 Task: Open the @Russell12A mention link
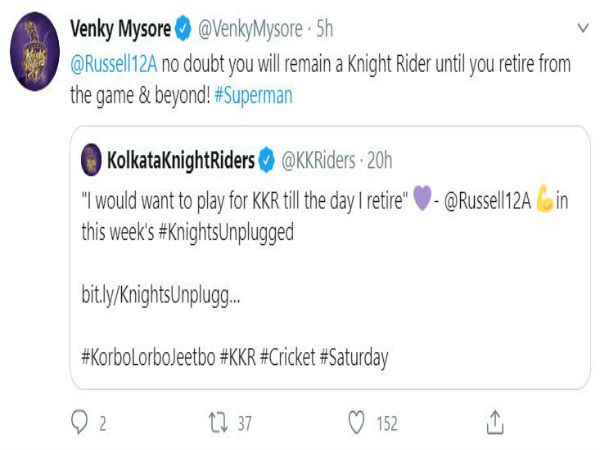tap(114, 64)
